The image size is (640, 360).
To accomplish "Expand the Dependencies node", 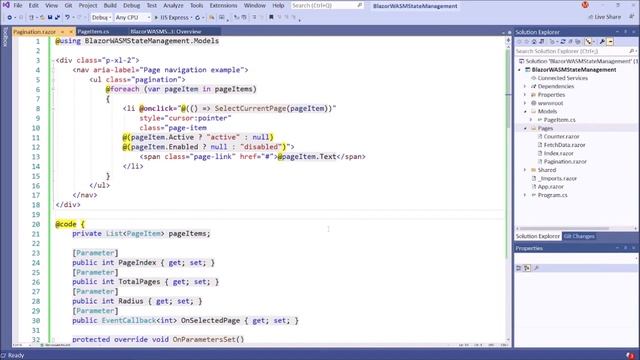I will point(525,86).
